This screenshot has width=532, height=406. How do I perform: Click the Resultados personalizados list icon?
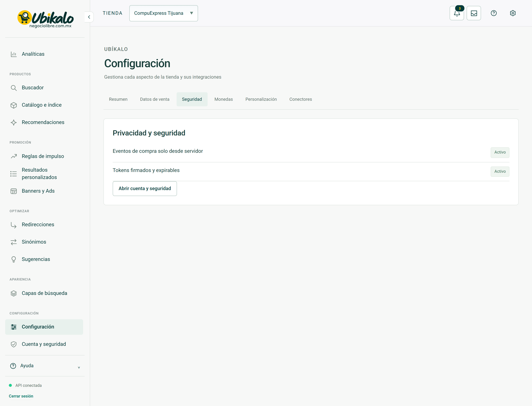pos(13,174)
